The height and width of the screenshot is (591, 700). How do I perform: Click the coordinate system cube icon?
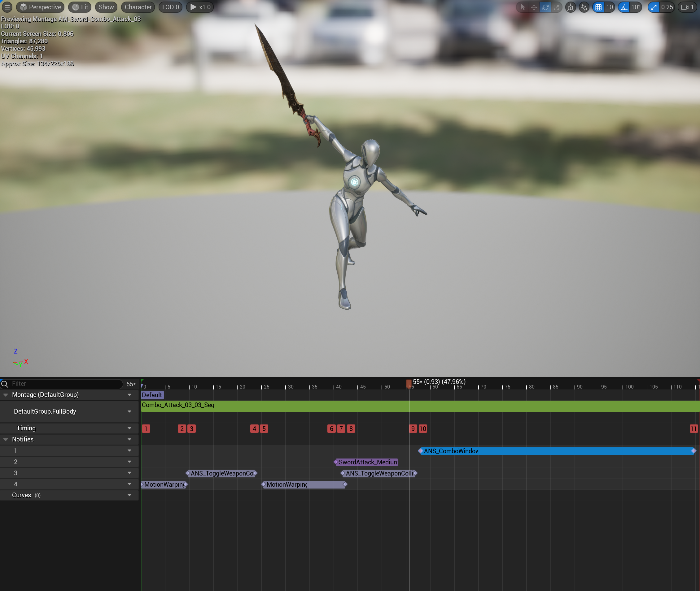coord(571,7)
